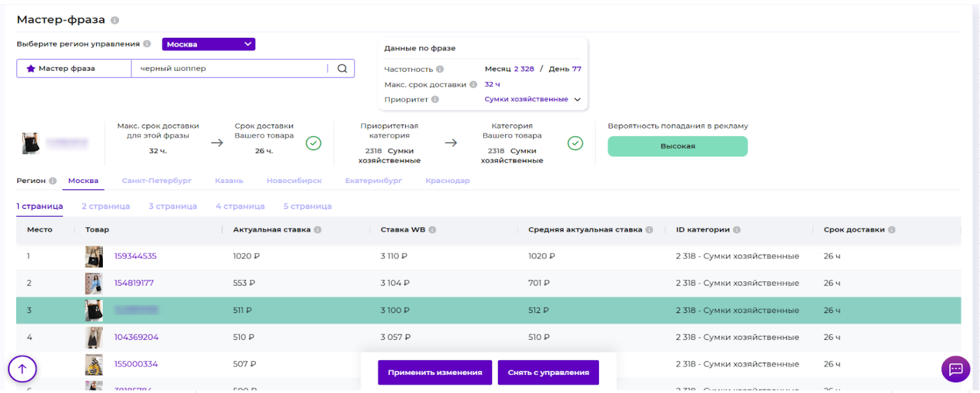Switch to the Санкт-Петербург region tab
This screenshot has height=393, width=980.
157,181
